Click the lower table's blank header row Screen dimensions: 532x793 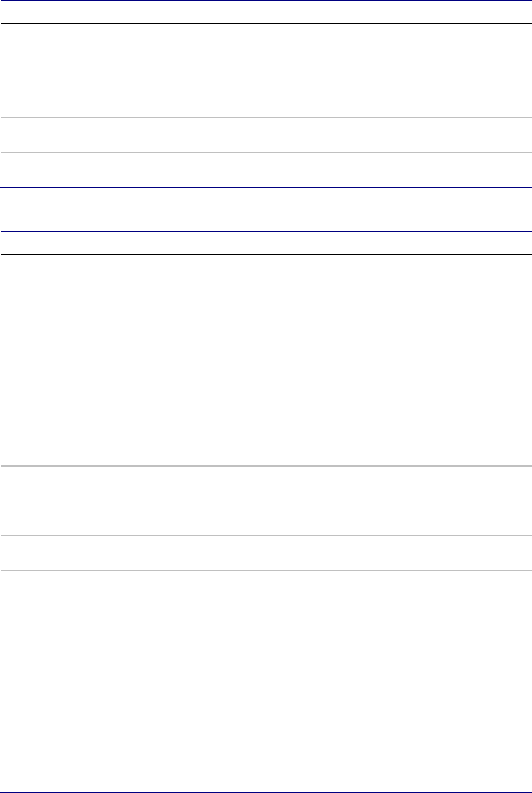point(266,243)
